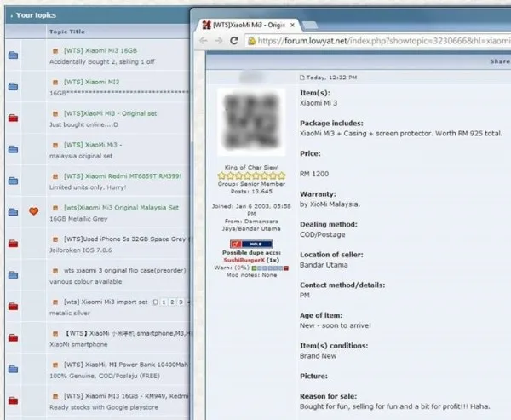The width and height of the screenshot is (511, 420).
Task: Click the Lowyat favicon on the browser tab
Action: tap(206, 25)
